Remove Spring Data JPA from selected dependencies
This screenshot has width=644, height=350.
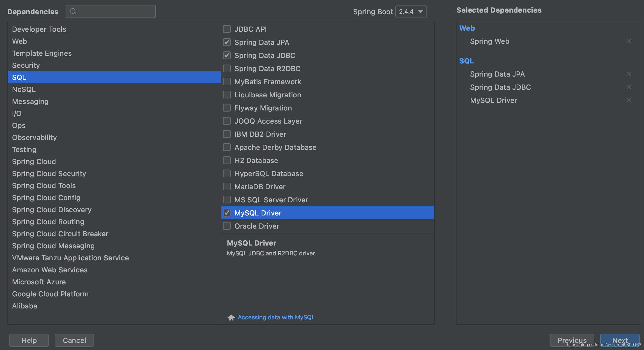629,74
